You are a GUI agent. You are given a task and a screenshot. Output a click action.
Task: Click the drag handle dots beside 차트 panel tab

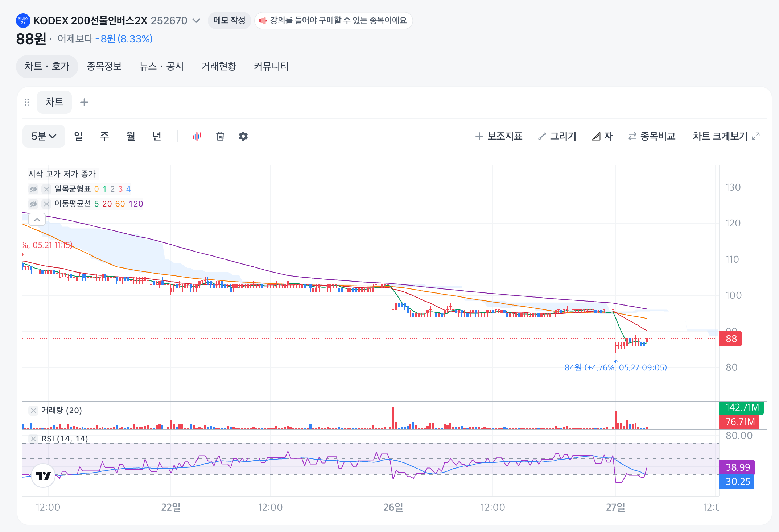[x=27, y=102]
